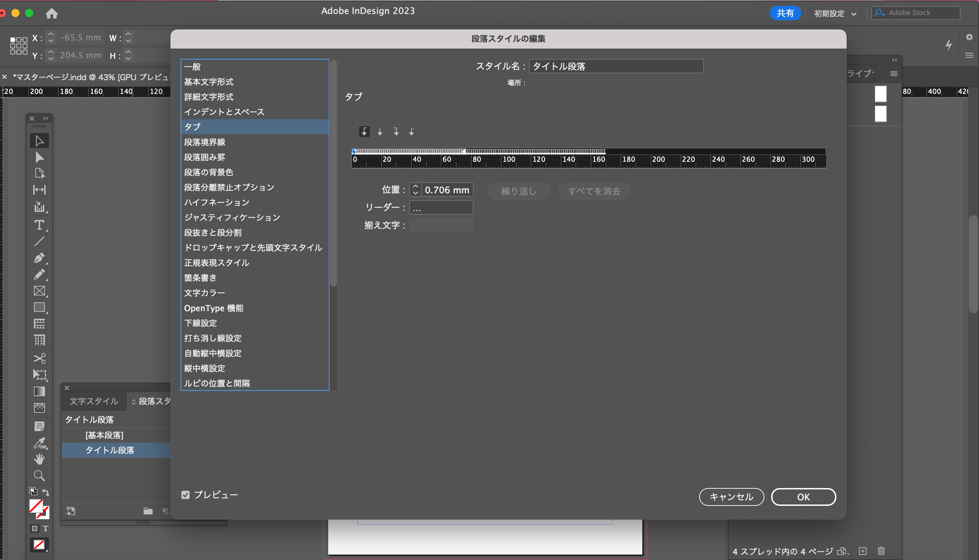Click the Apply None swatch at toolbox bottom
The image size is (979, 560).
(39, 545)
